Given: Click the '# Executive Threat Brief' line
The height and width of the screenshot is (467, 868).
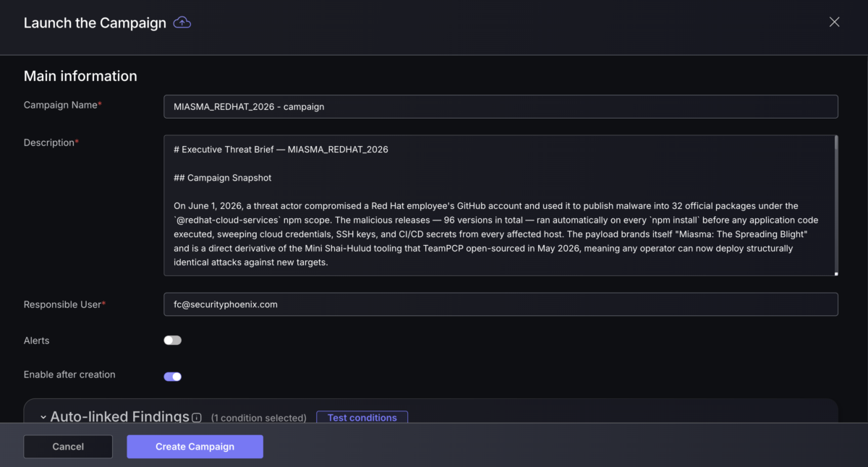Looking at the screenshot, I should (x=281, y=150).
